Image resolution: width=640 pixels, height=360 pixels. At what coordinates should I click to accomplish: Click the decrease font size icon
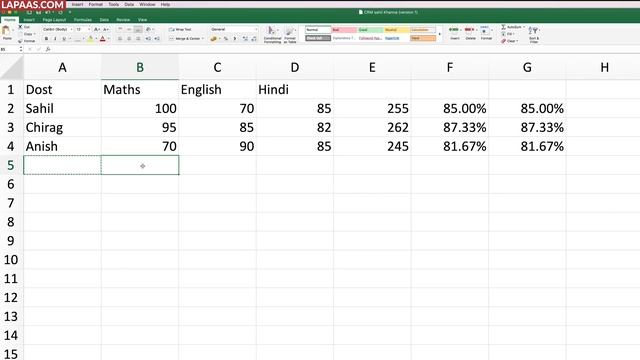tap(106, 29)
